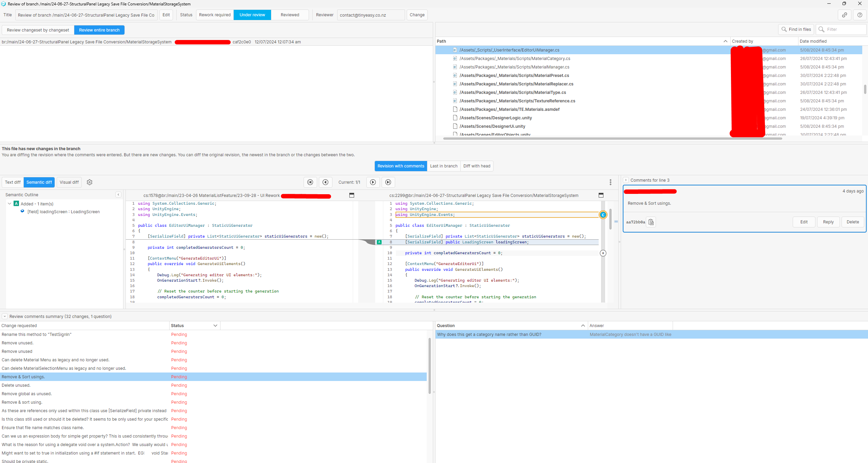Collapse the Semantic Outline panel

pos(118,195)
